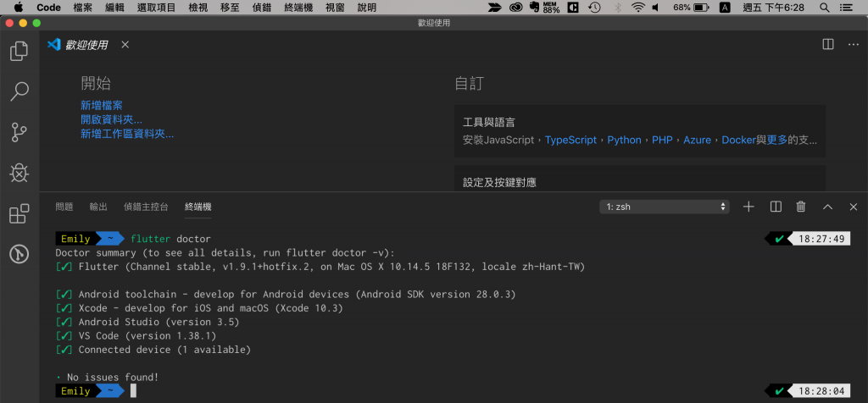This screenshot has height=403, width=868.
Task: Open the Debug view bug icon
Action: coord(19,173)
